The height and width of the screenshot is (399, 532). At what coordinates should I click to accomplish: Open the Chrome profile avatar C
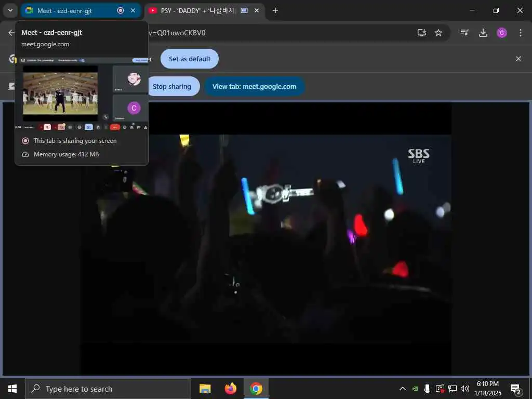click(502, 33)
